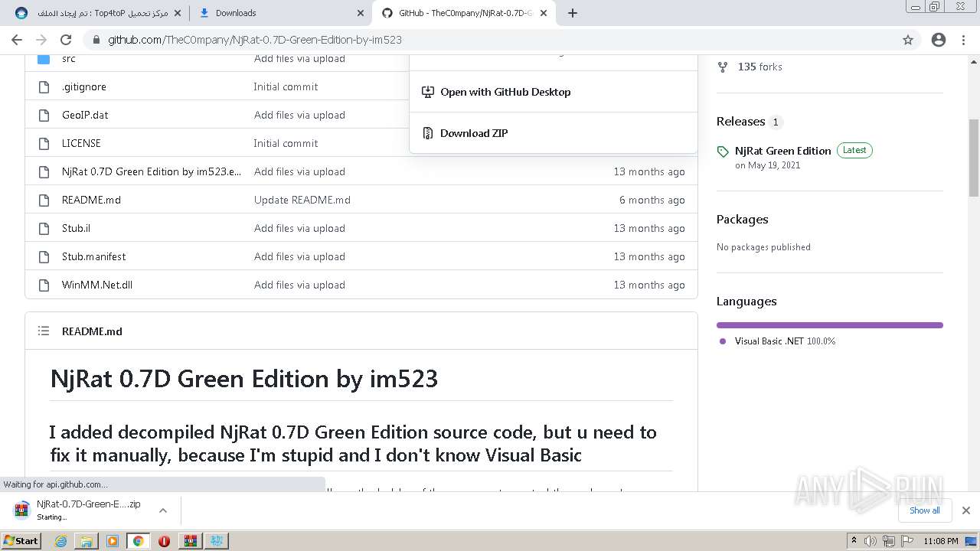Launch Internet Explorer from the taskbar
Viewport: 980px width, 551px height.
61,541
